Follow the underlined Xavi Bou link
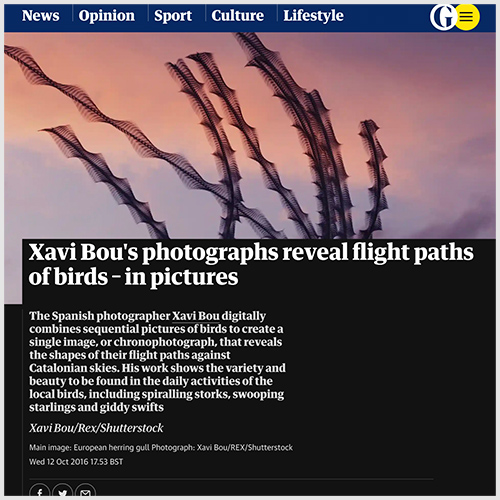Screen dimensions: 500x500 click(196, 316)
